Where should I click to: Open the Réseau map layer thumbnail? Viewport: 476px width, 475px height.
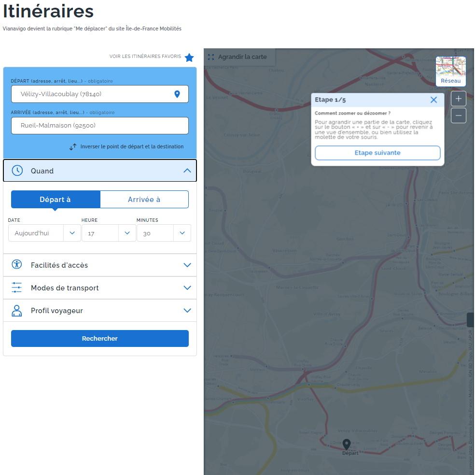click(450, 71)
